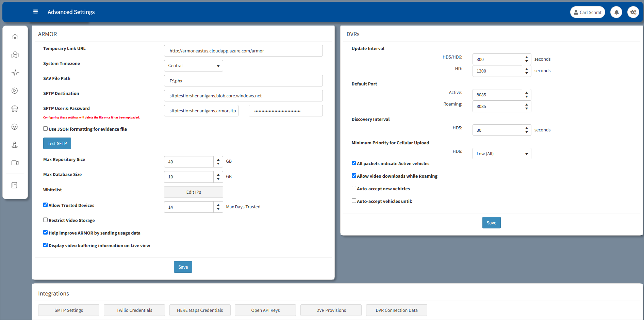The height and width of the screenshot is (320, 644).
Task: Open Carl Schrat user menu
Action: (x=588, y=12)
